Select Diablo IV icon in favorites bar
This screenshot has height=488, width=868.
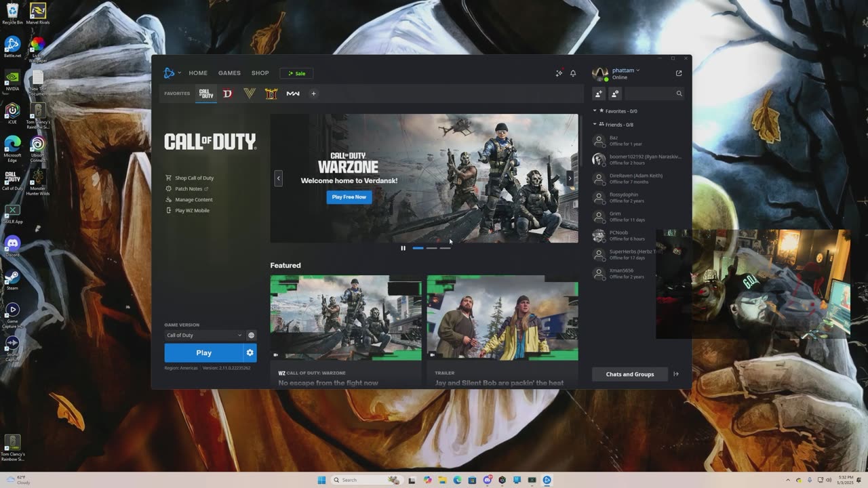pos(271,94)
